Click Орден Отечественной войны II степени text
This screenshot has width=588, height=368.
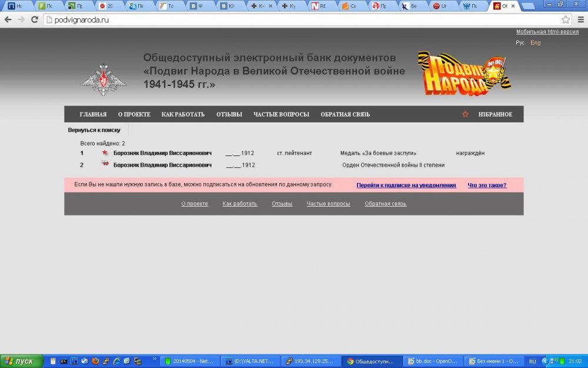coord(393,165)
